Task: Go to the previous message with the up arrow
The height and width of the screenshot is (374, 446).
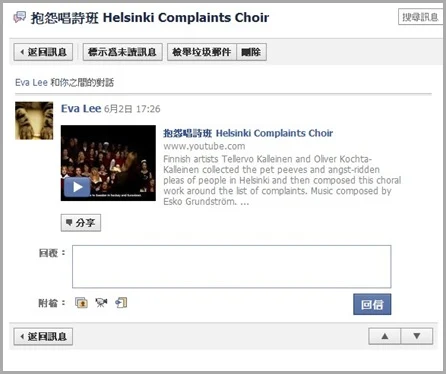Action: point(385,336)
